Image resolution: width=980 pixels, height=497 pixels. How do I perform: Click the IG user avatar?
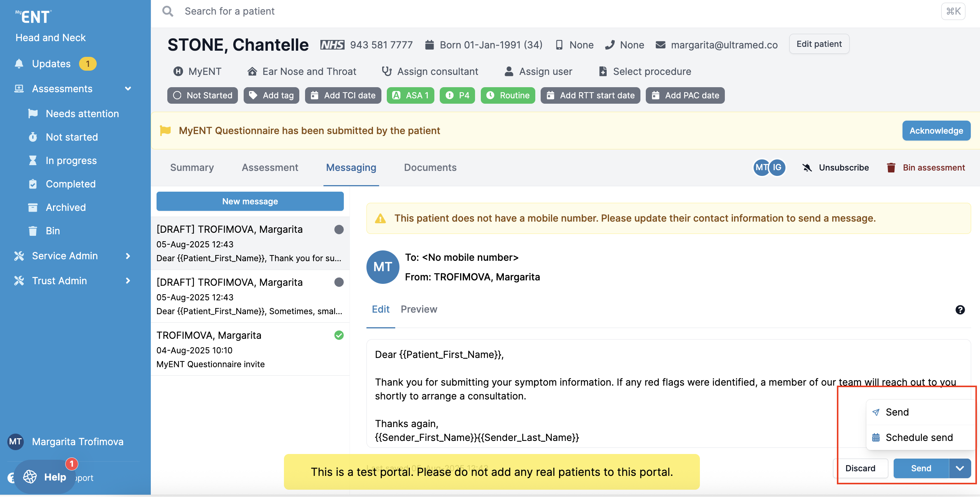tap(777, 167)
